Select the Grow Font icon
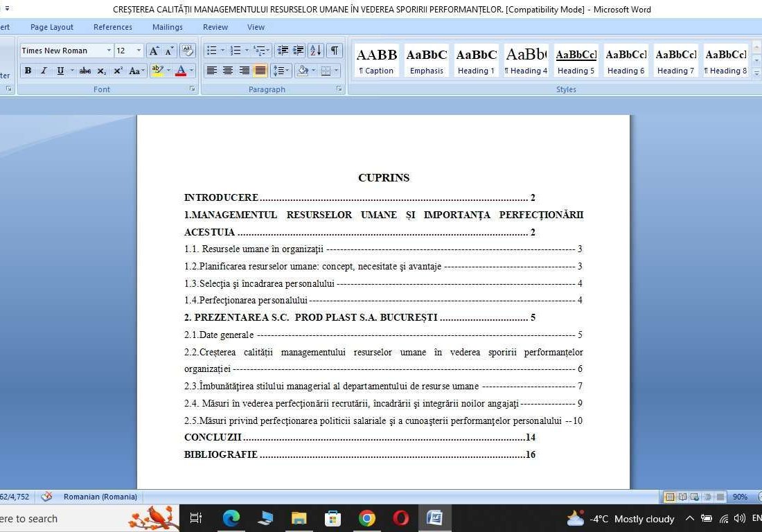 154,51
